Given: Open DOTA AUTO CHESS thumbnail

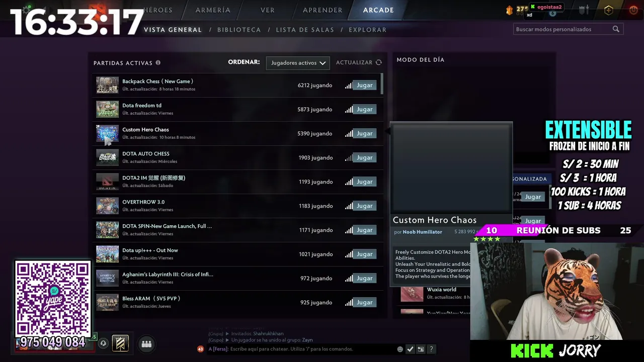Looking at the screenshot, I should (107, 157).
